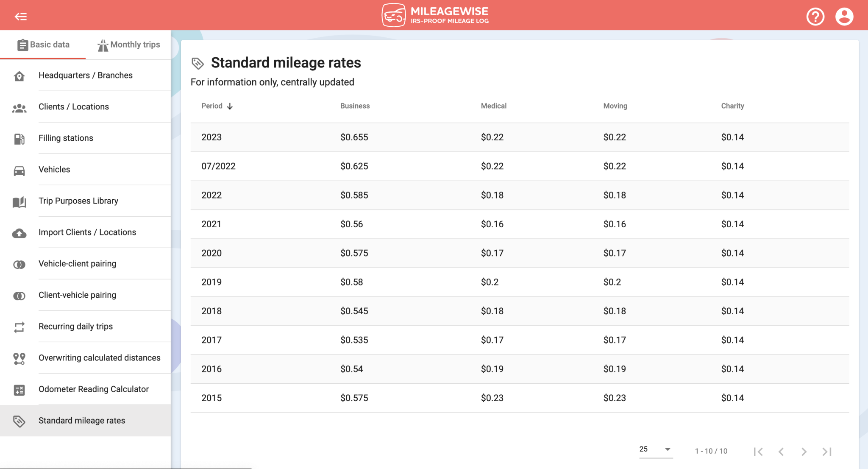Click the user profile avatar icon
This screenshot has height=469, width=868.
tap(844, 17)
